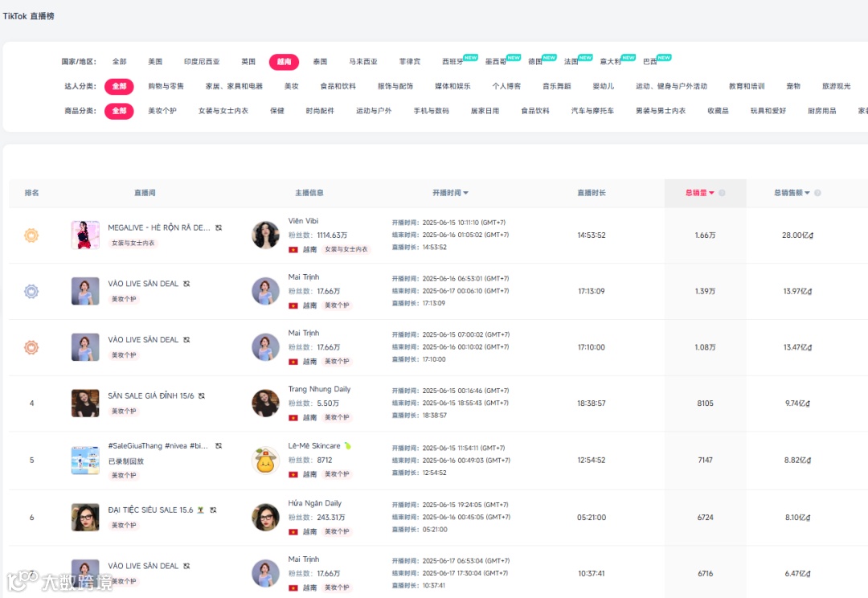Select 越南 country filter
This screenshot has width=868, height=598.
coord(284,61)
